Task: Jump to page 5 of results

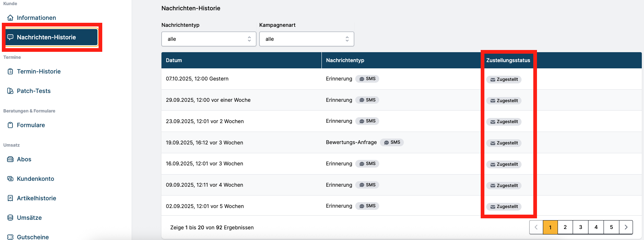Action: [x=611, y=227]
